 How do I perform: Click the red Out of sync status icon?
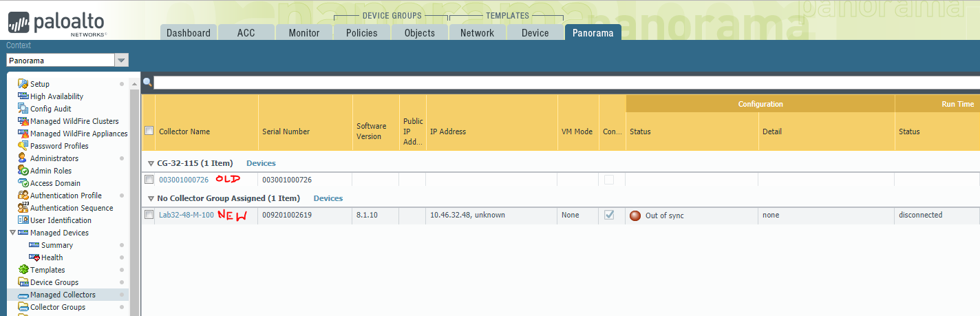click(635, 215)
